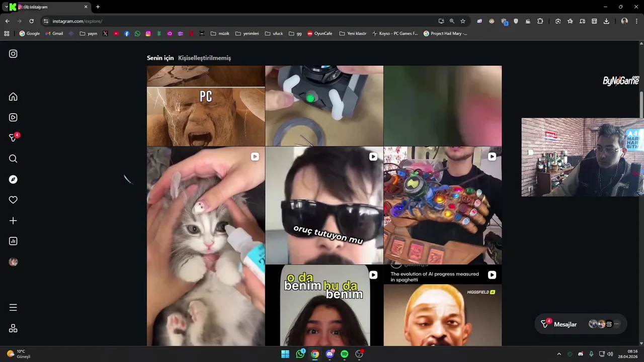Open the yerimleri bookmark folder
Viewport: 644px width, 362px height.
click(x=247, y=34)
